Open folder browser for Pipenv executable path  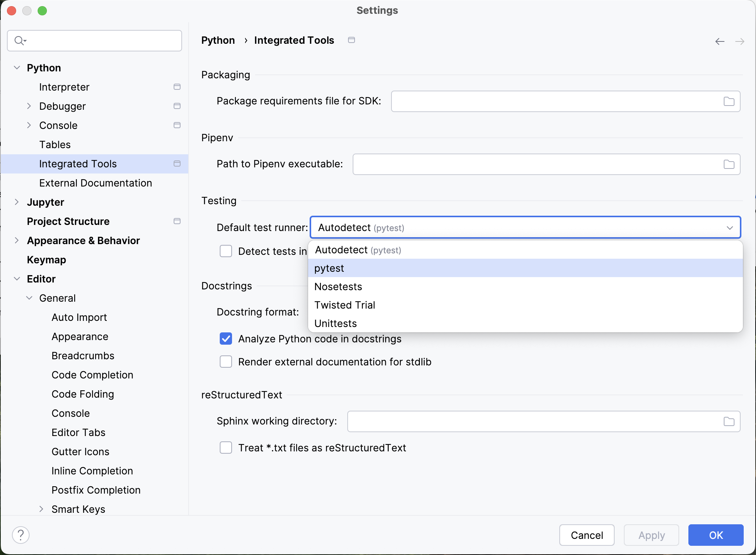click(x=729, y=164)
